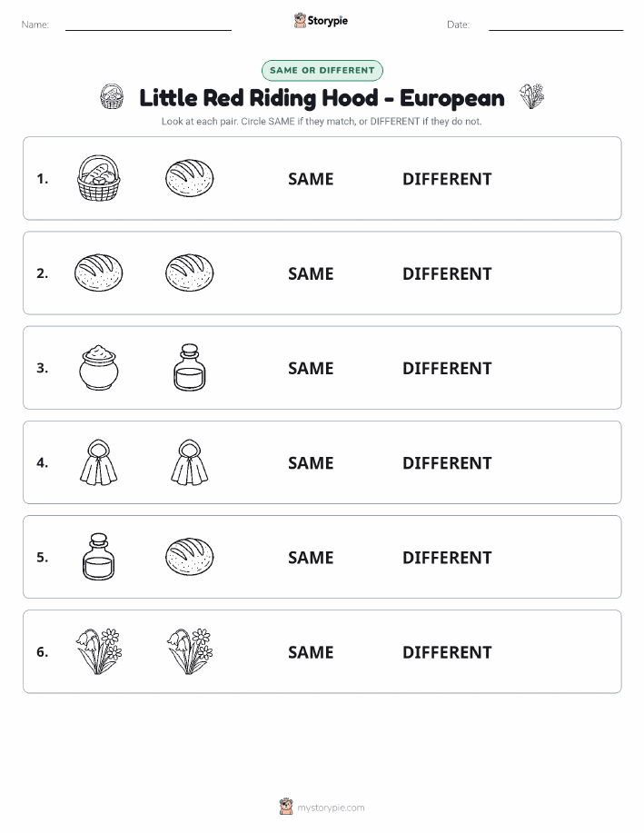Click the bread basket icon in row 1

click(x=98, y=178)
